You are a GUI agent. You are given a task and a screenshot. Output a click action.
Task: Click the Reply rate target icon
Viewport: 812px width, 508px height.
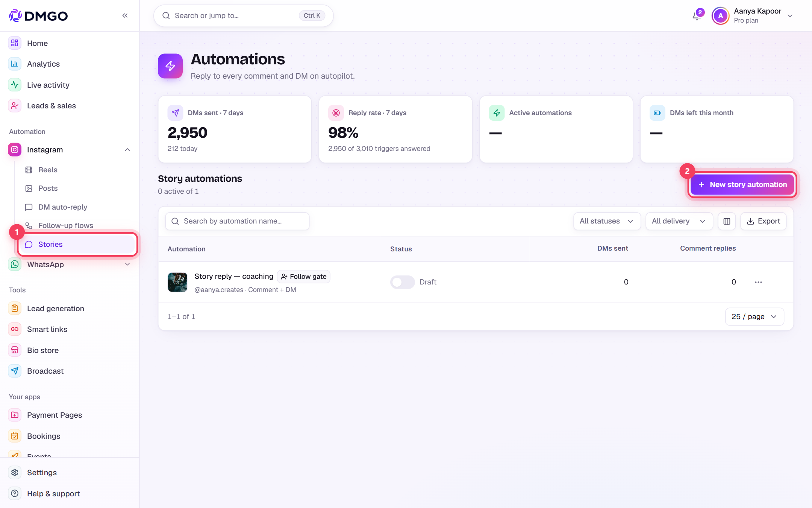coord(336,113)
